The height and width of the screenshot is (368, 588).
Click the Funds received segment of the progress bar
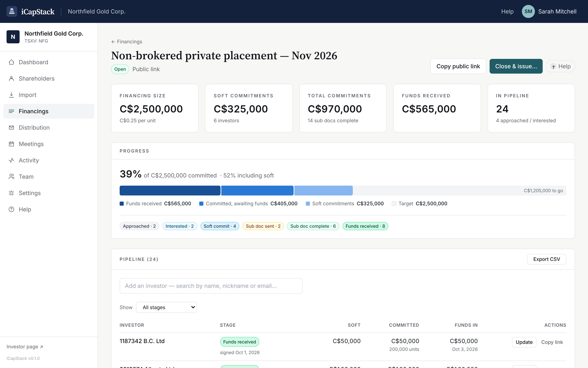click(170, 191)
